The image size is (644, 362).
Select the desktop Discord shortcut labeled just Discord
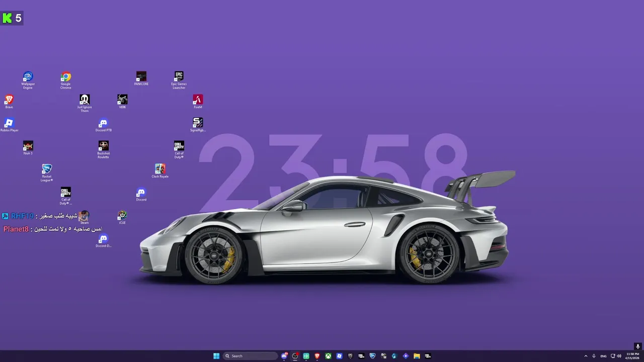(x=141, y=194)
